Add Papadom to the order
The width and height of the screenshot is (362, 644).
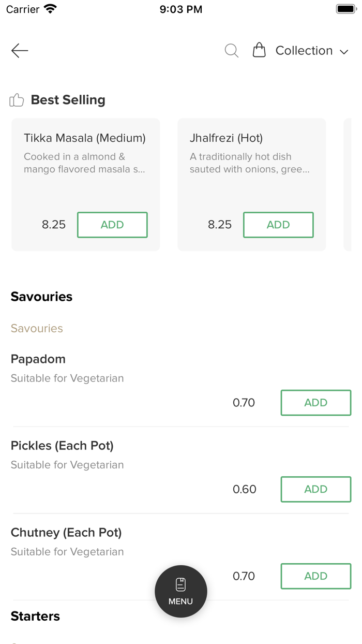tap(315, 403)
